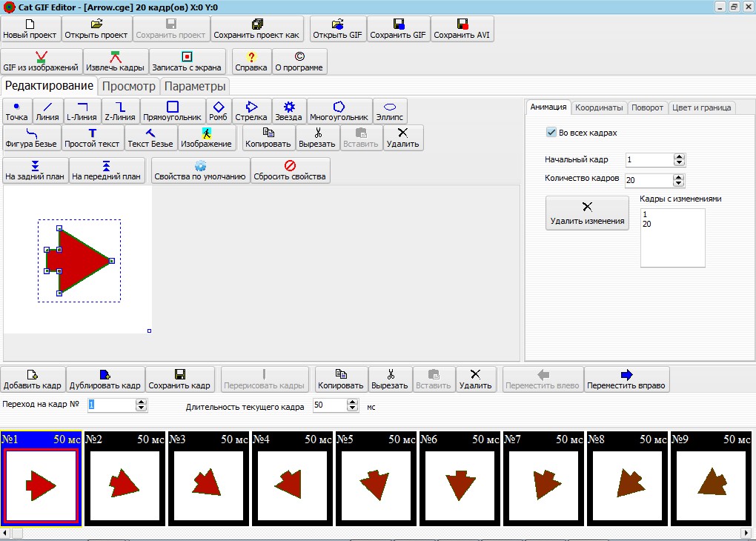Open a GIF file with Открыть GIF
The image size is (756, 541).
[x=337, y=29]
